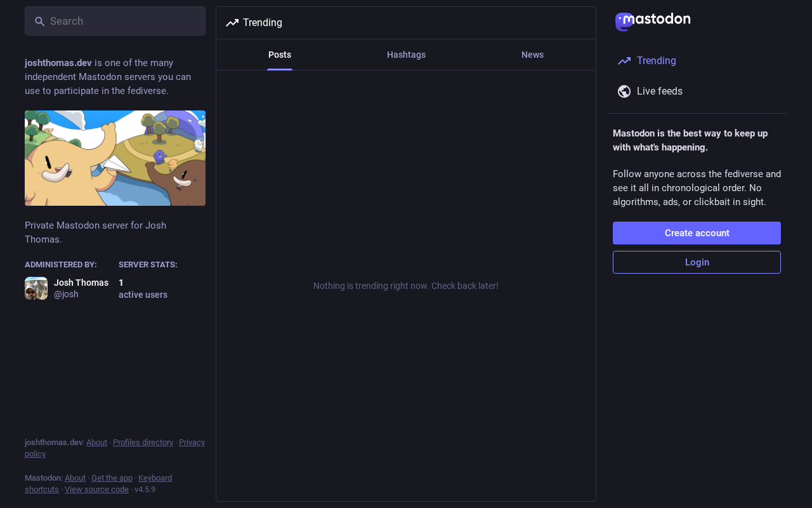The height and width of the screenshot is (508, 812).
Task: Click the v4.5.9 version text
Action: point(145,490)
